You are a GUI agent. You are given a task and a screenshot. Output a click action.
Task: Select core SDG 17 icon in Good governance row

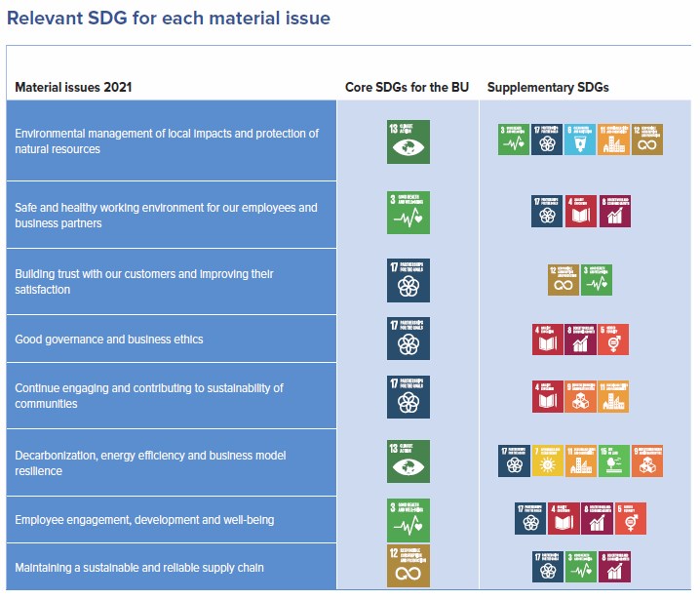pyautogui.click(x=408, y=339)
